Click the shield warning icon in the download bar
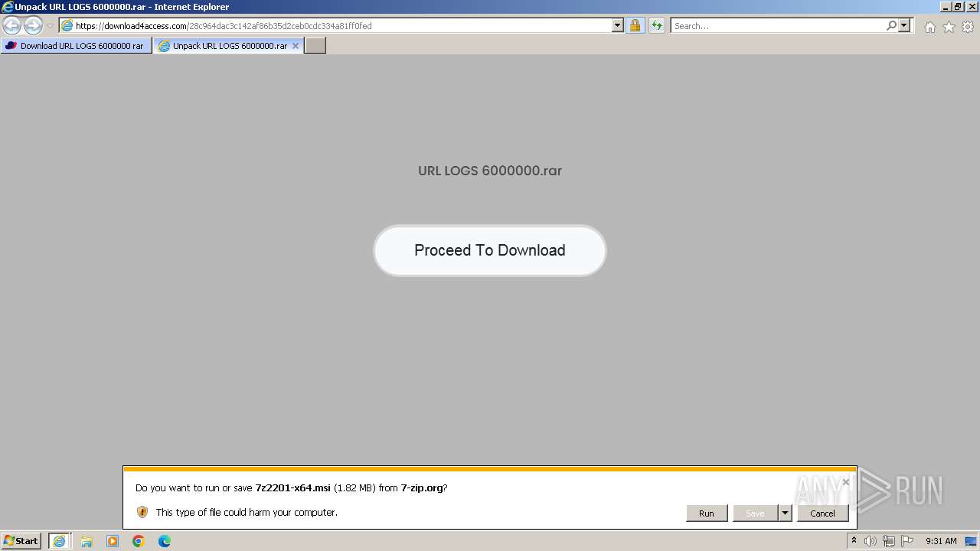The image size is (980, 551). [x=142, y=512]
